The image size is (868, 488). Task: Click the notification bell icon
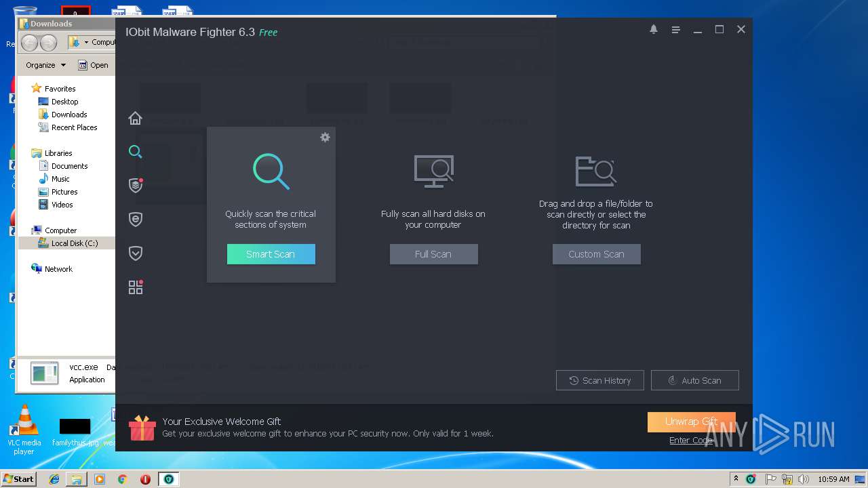tap(654, 30)
